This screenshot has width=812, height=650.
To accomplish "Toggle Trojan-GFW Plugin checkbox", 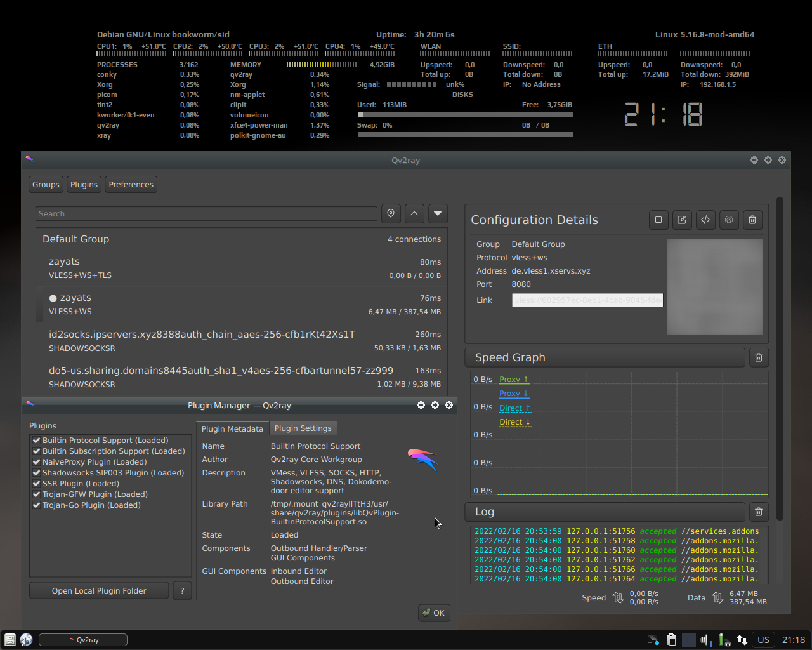I will (37, 494).
